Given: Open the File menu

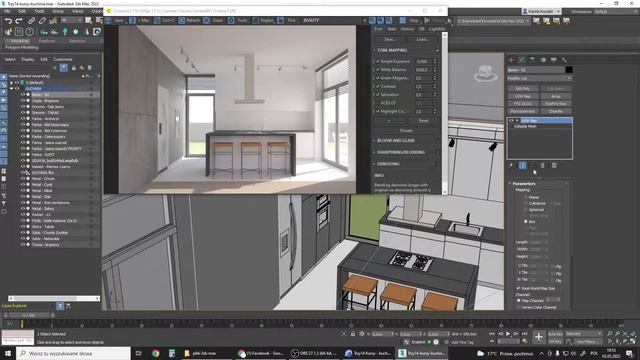Looking at the screenshot, I should tap(7, 11).
